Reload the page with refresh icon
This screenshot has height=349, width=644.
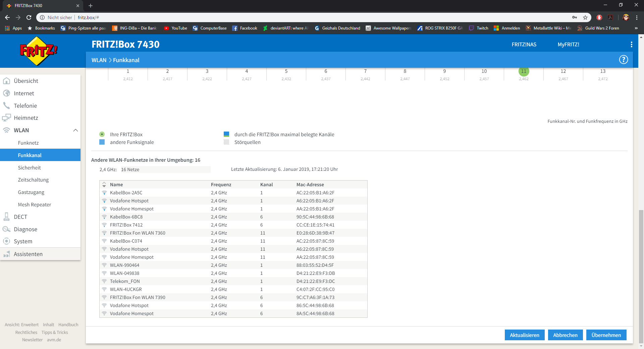[29, 17]
